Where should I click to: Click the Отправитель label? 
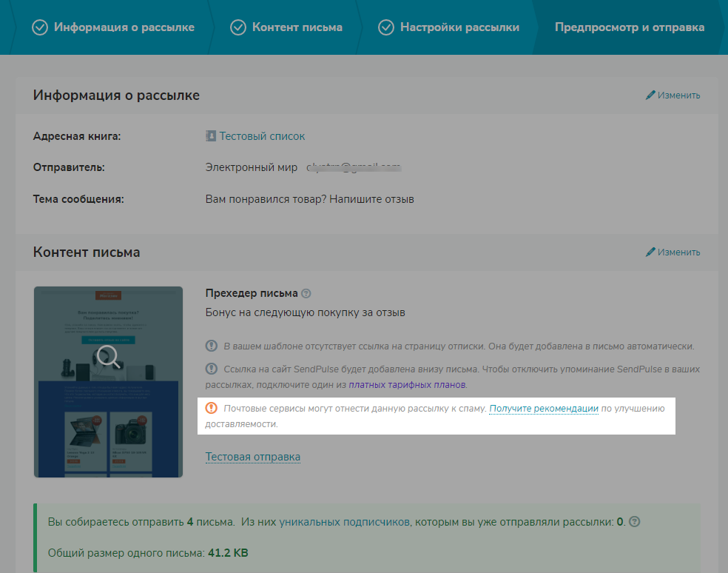tap(69, 167)
